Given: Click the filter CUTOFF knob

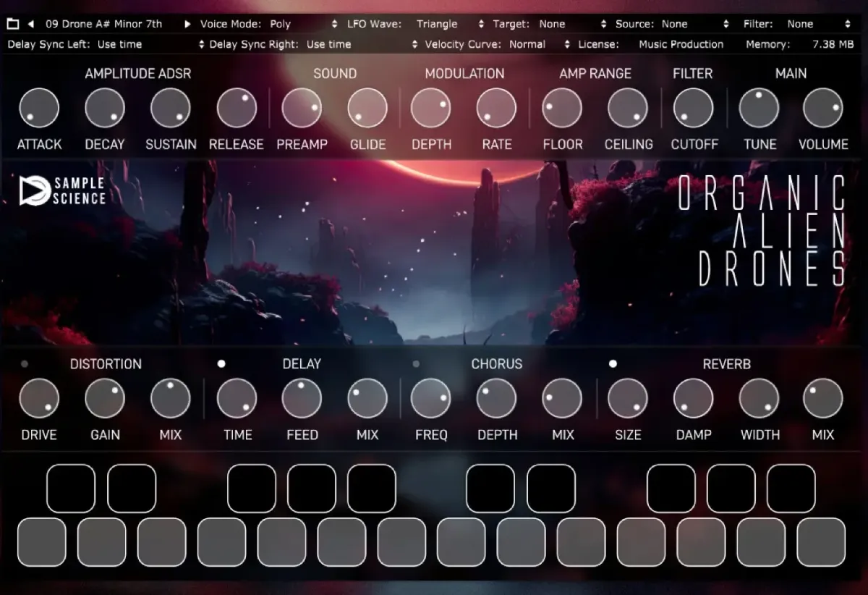Looking at the screenshot, I should [x=693, y=108].
